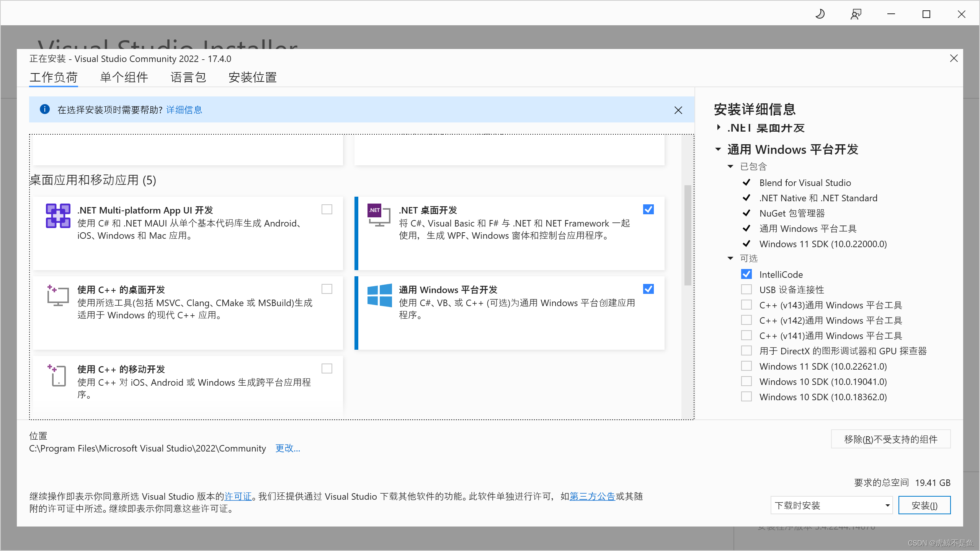The width and height of the screenshot is (980, 551).
Task: Dismiss the help banner with its X
Action: point(678,110)
